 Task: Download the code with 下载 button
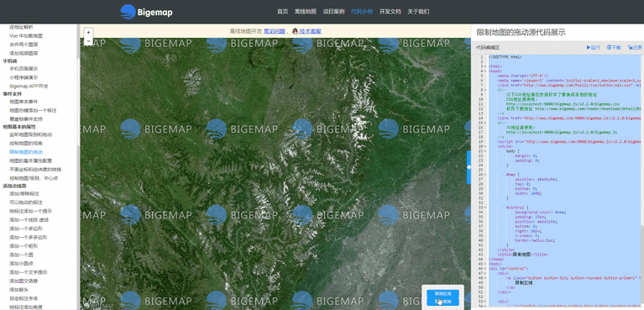click(614, 48)
